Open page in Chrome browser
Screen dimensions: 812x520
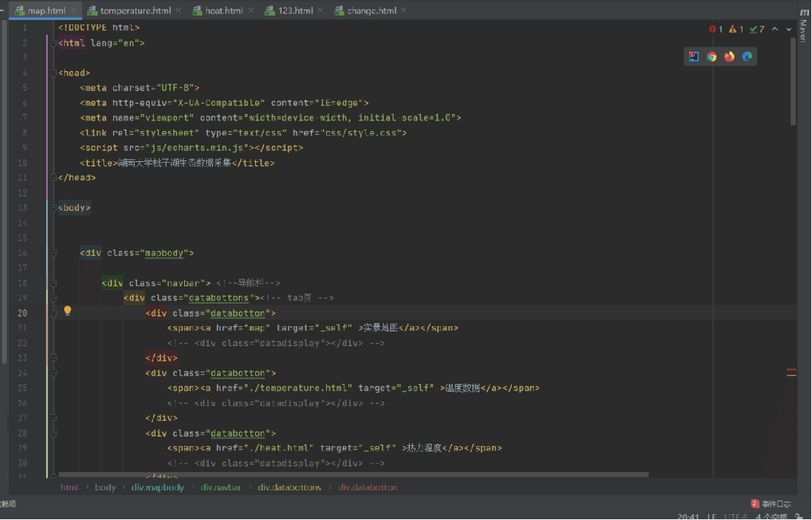(711, 56)
